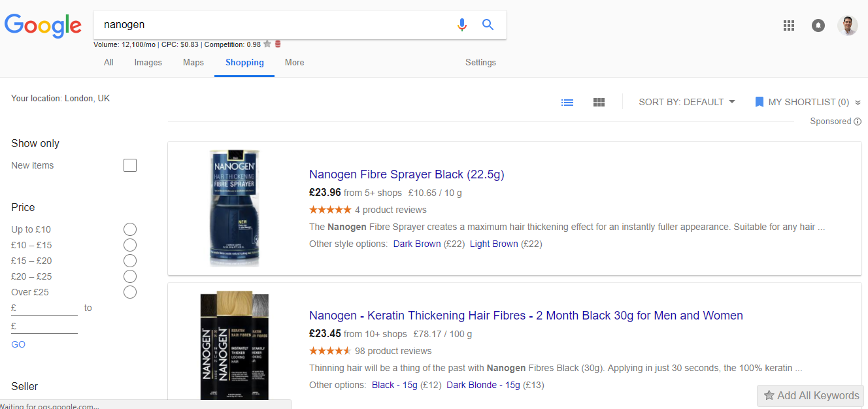
Task: Click the 98 product reviews rating
Action: (x=371, y=351)
